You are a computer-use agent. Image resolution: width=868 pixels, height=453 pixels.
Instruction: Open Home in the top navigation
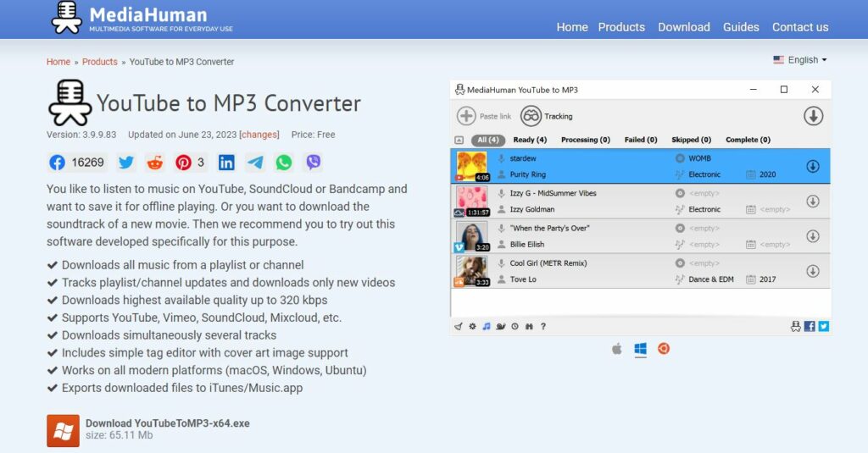(572, 27)
